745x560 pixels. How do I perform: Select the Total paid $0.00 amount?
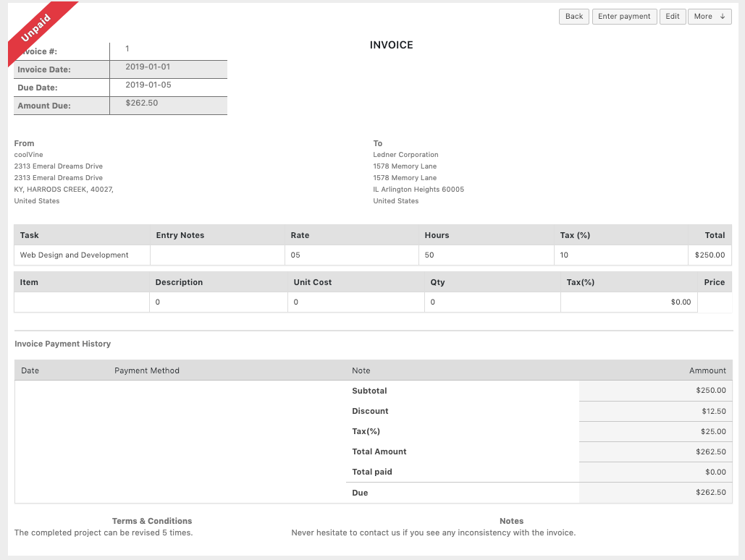[x=715, y=472]
